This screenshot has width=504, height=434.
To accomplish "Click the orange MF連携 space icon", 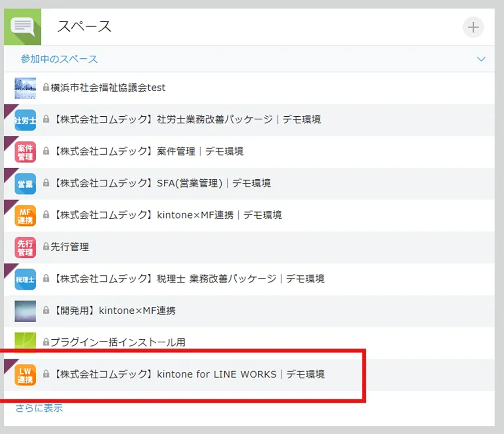I will click(x=25, y=215).
